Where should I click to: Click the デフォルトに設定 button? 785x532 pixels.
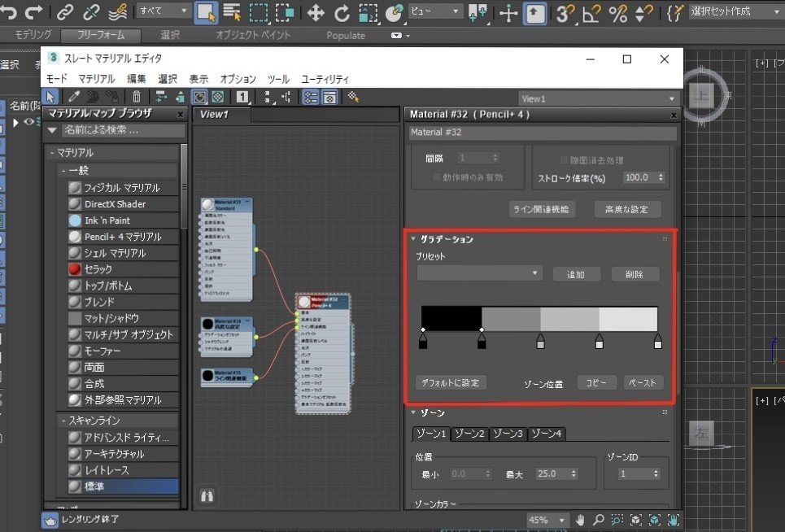coord(451,383)
